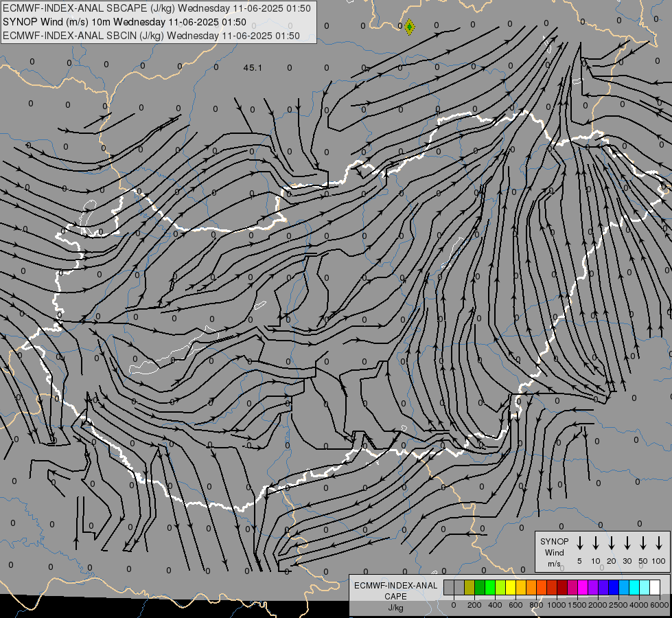Click the 1500 label on CAPE scale

[577, 605]
